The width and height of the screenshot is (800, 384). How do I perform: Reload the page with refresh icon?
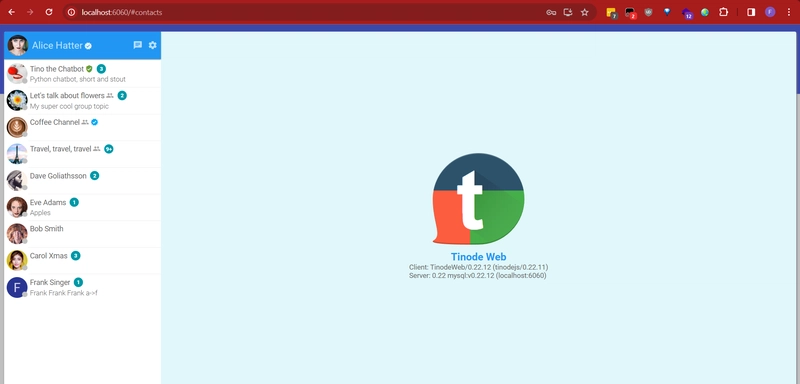[x=49, y=12]
